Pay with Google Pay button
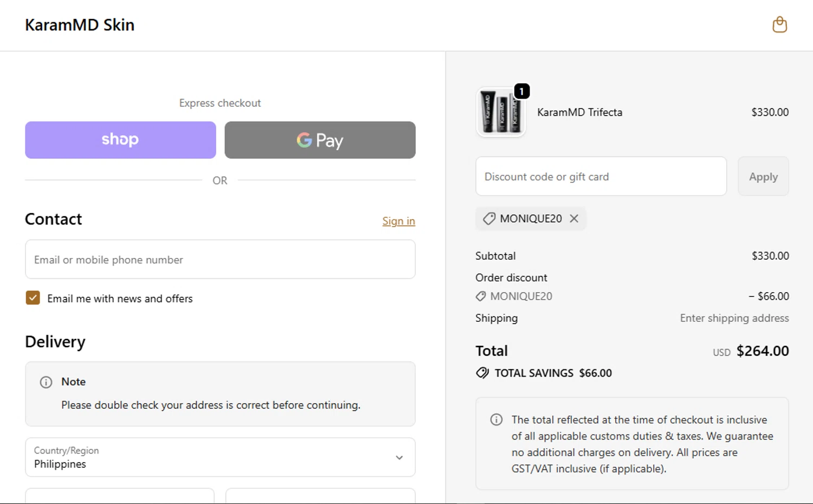This screenshot has height=504, width=813. (x=320, y=140)
